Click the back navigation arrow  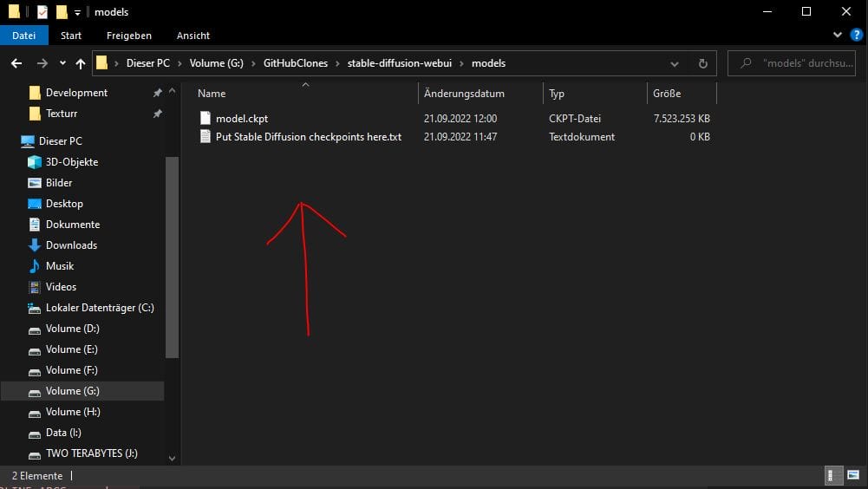coord(16,63)
